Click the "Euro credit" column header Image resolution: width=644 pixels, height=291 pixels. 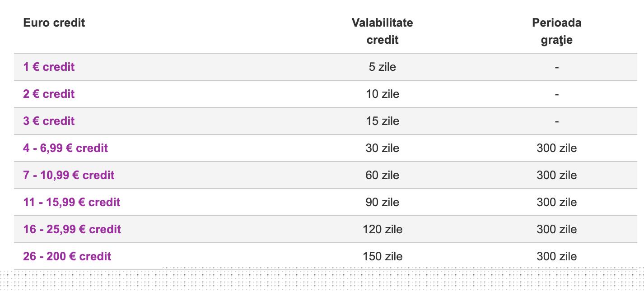[x=54, y=23]
